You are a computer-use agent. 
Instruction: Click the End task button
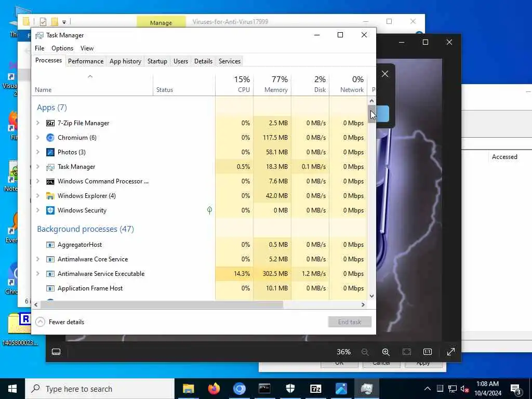pos(350,322)
